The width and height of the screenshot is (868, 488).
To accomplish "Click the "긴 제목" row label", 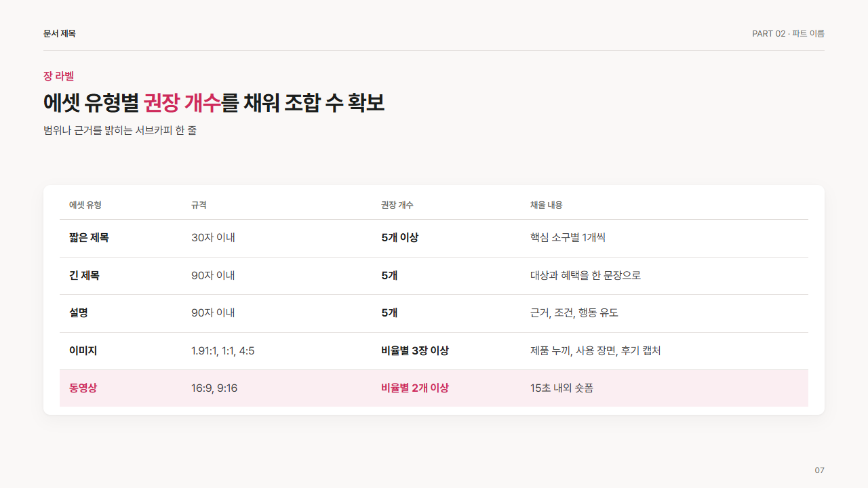I will pos(84,276).
